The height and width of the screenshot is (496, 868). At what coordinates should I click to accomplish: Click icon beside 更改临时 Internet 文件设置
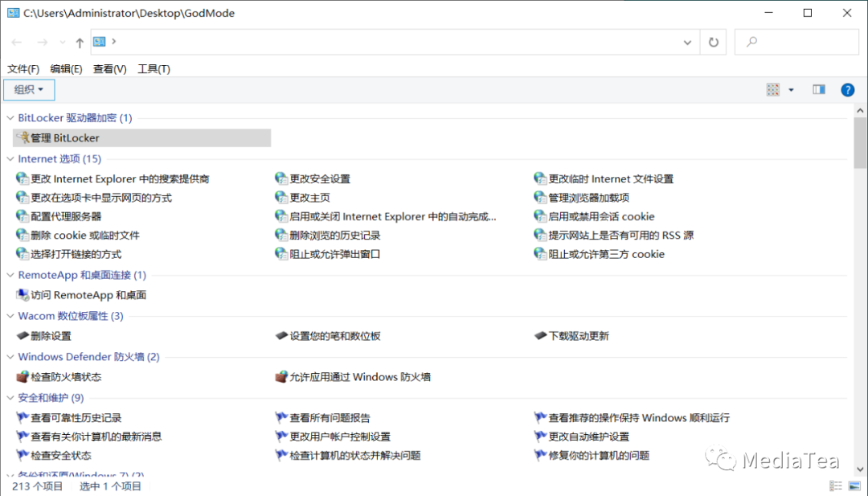(x=540, y=178)
